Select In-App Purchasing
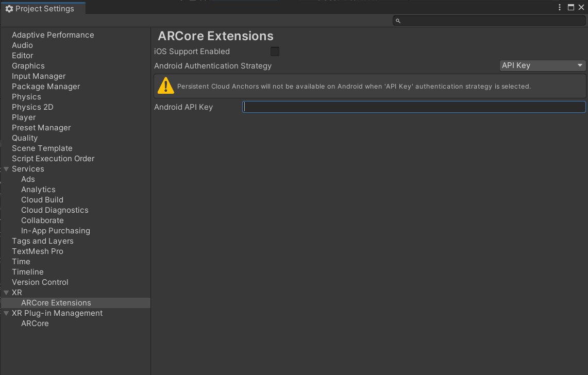Image resolution: width=588 pixels, height=375 pixels. [x=56, y=231]
